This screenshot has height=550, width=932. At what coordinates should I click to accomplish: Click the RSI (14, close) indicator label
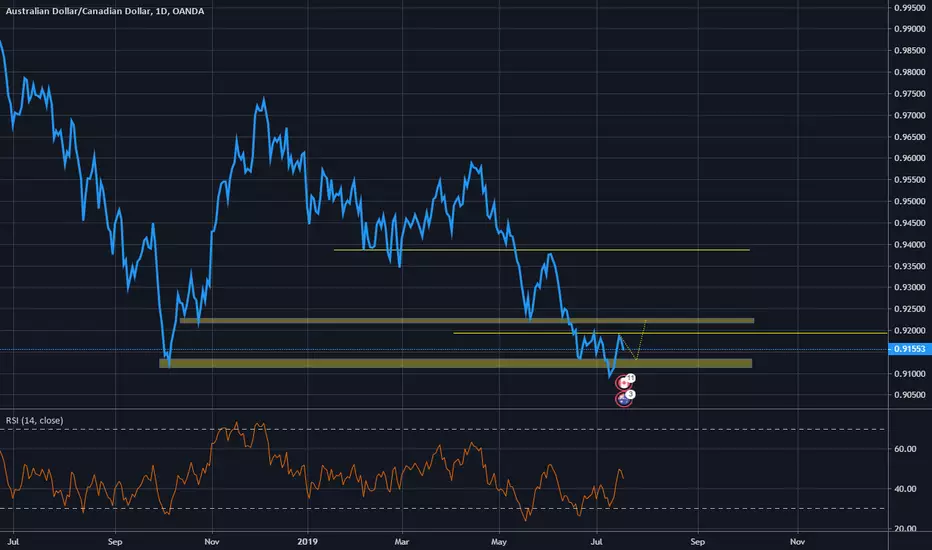pos(34,420)
